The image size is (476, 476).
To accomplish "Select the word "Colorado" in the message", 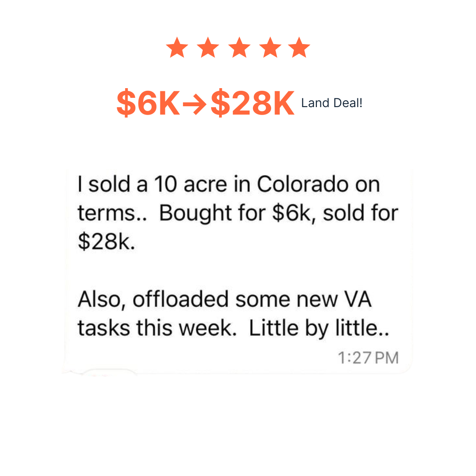I will (x=296, y=185).
